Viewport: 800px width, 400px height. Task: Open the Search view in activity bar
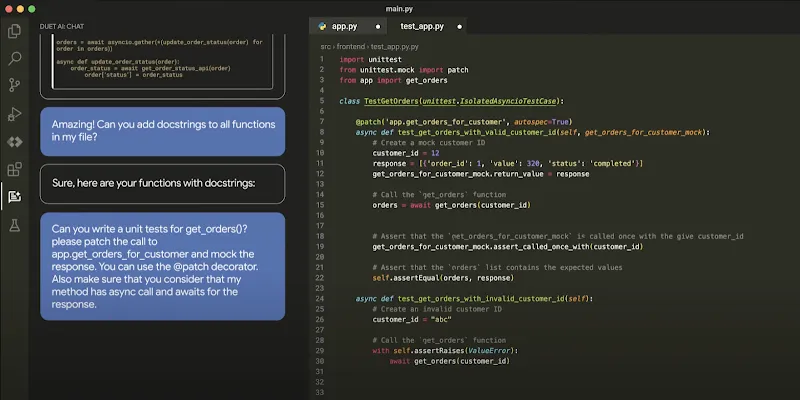tap(14, 58)
